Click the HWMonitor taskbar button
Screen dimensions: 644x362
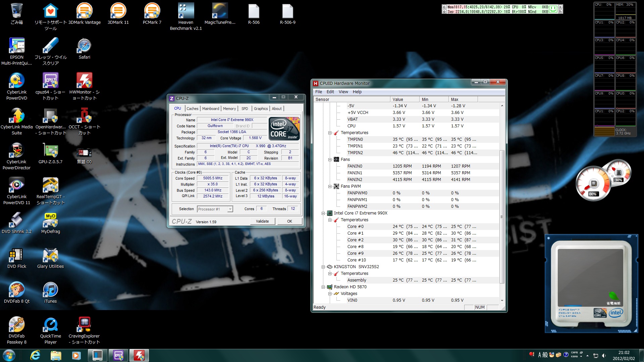[x=139, y=355]
